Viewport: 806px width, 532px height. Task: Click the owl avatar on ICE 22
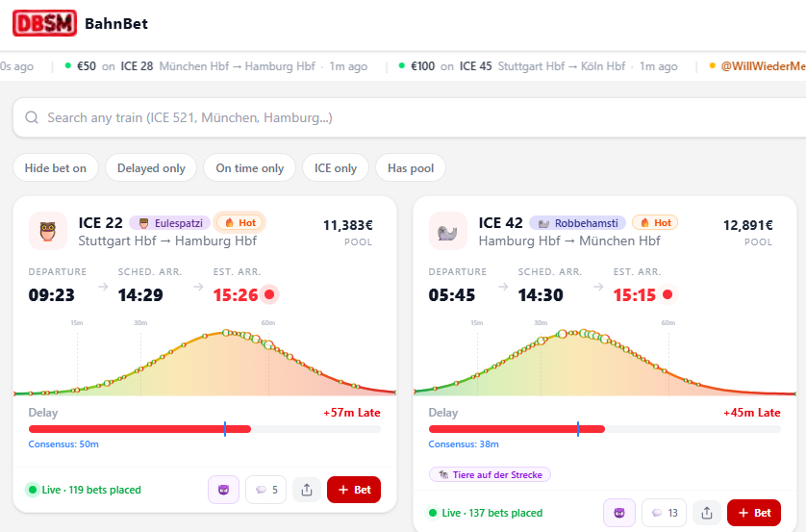pyautogui.click(x=48, y=231)
